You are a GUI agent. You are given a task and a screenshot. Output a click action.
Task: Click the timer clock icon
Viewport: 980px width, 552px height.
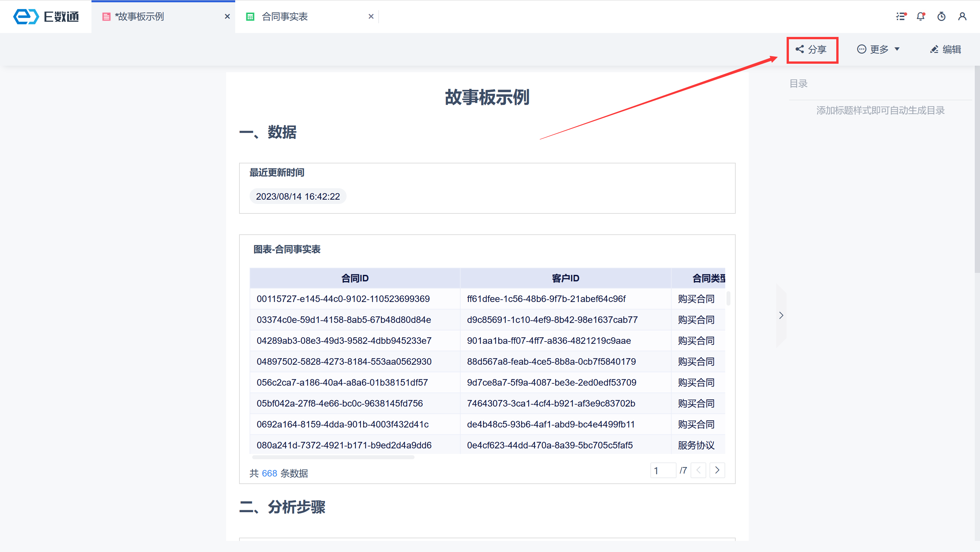coord(941,16)
